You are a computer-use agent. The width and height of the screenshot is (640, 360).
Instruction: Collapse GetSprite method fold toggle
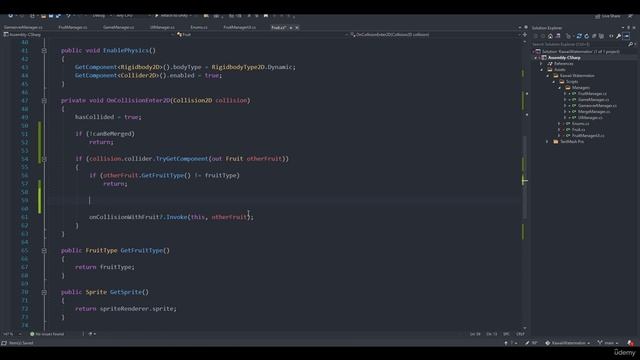point(44,292)
